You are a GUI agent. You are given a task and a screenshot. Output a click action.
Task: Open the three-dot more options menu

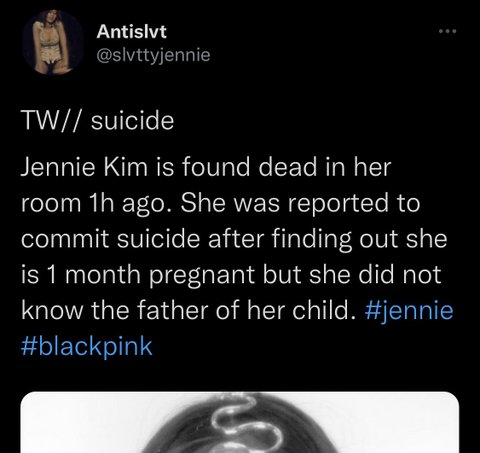tap(447, 31)
